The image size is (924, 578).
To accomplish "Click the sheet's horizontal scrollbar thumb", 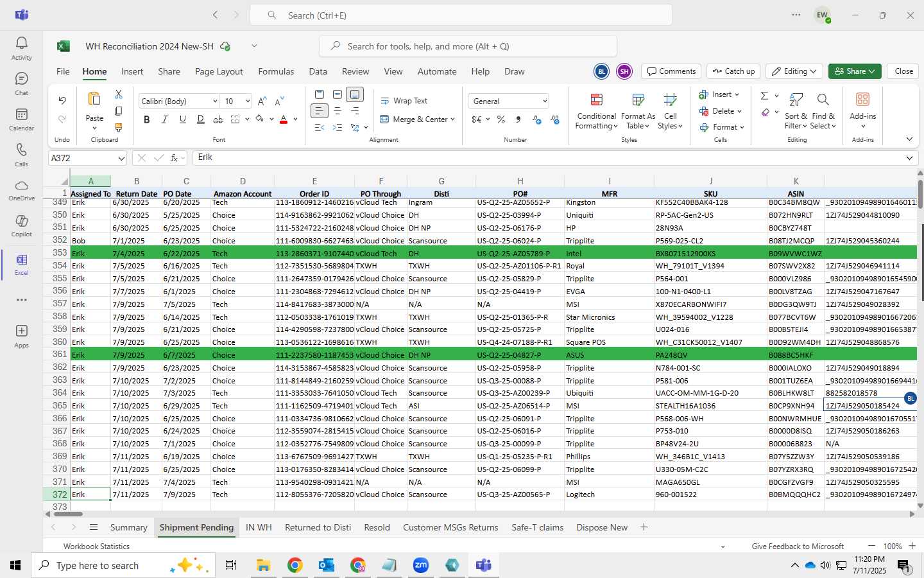I will tap(68, 514).
